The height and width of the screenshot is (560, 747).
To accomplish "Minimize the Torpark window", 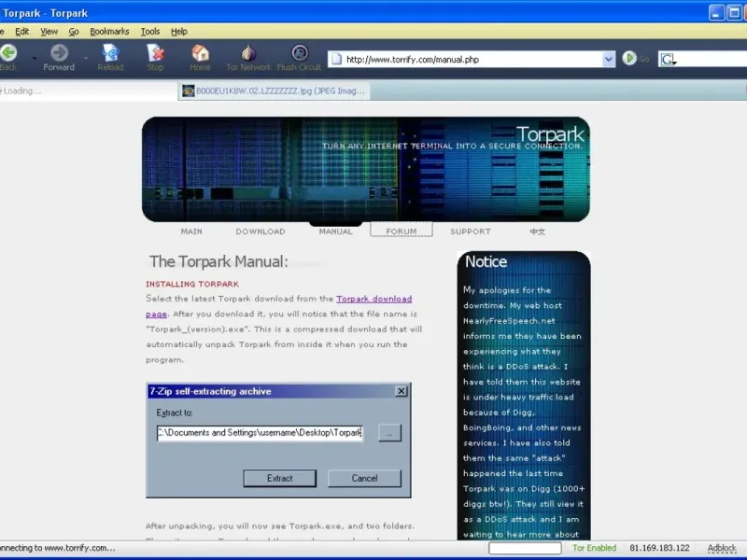I will pyautogui.click(x=716, y=13).
